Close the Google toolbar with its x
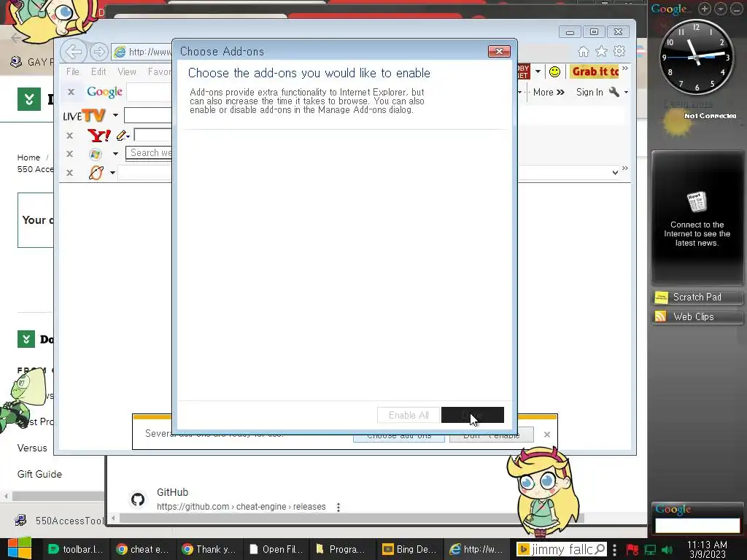Screen dimensions: 747x560 point(71,92)
